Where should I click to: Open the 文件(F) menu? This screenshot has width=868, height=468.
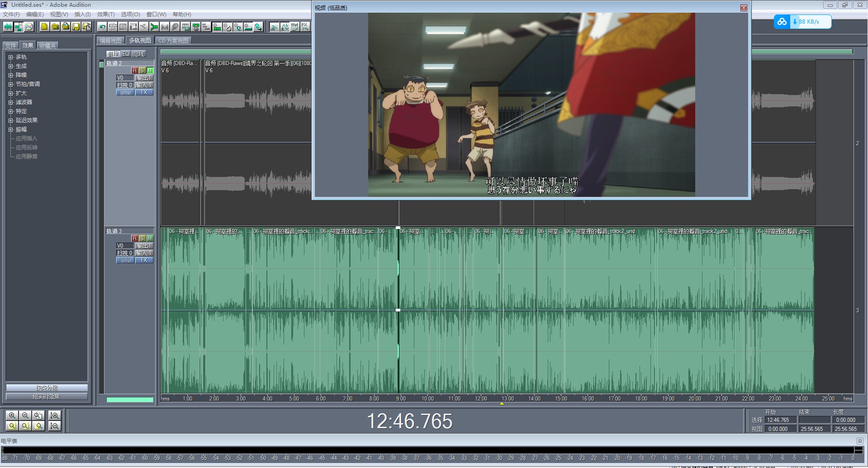(x=11, y=14)
